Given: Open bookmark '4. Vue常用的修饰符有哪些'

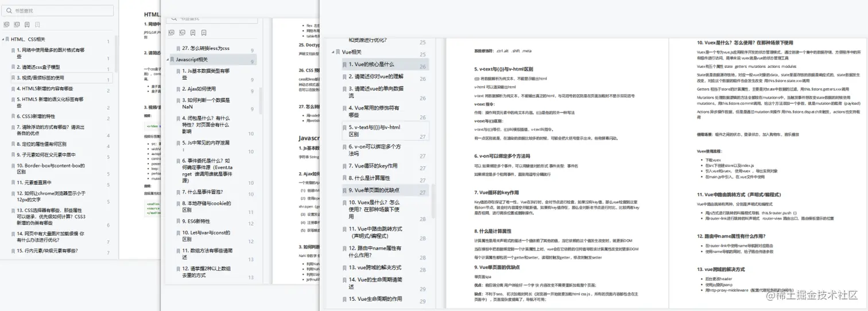Looking at the screenshot, I should (x=374, y=111).
